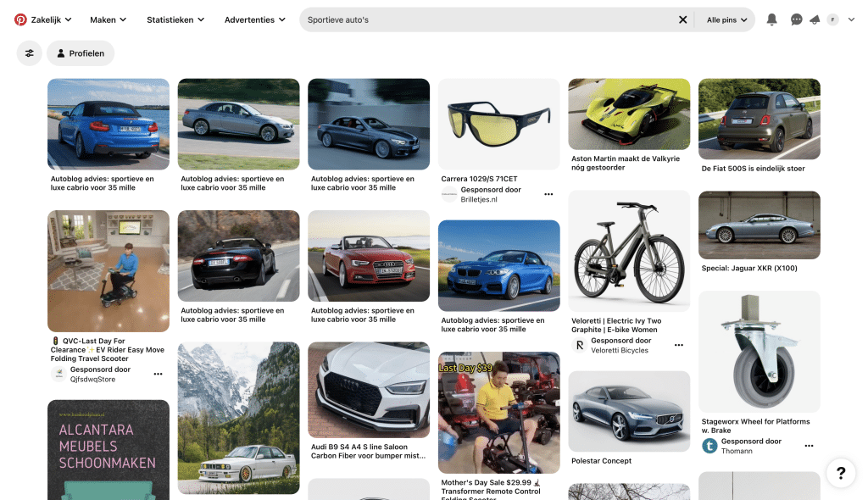Open the messages speech bubble icon
The height and width of the screenshot is (500, 868).
[x=796, y=20]
